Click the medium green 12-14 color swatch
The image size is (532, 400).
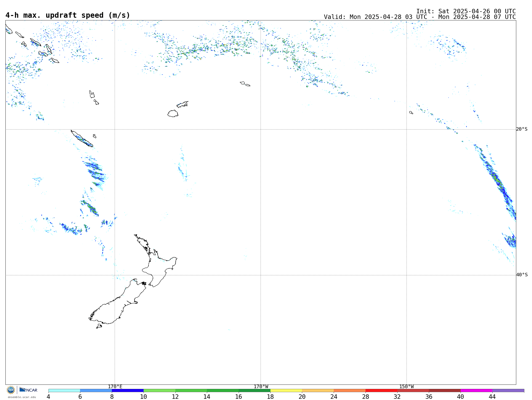coord(191,391)
